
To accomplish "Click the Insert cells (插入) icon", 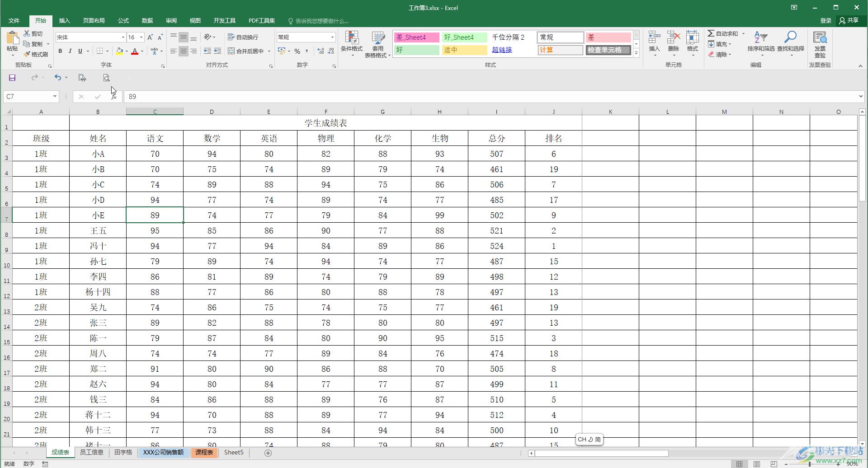I will click(x=654, y=37).
